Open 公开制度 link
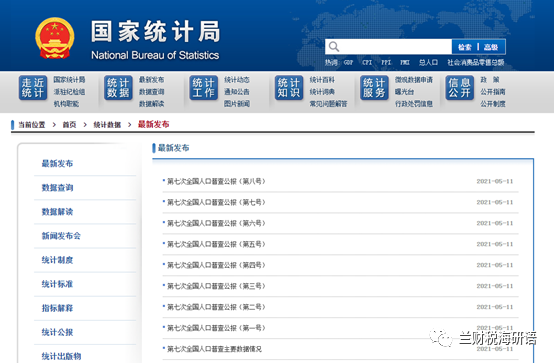Image resolution: width=554 pixels, height=363 pixels. (x=493, y=104)
